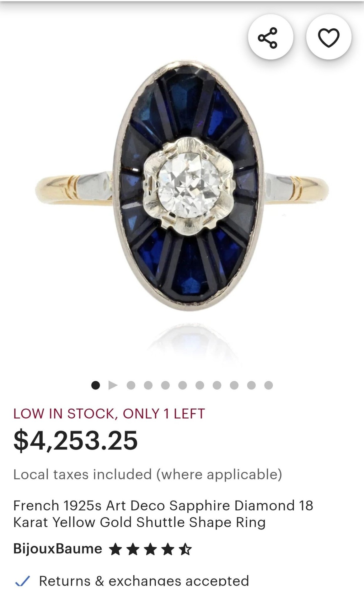
Task: Jump to the fourth carousel dot
Action: coord(148,385)
